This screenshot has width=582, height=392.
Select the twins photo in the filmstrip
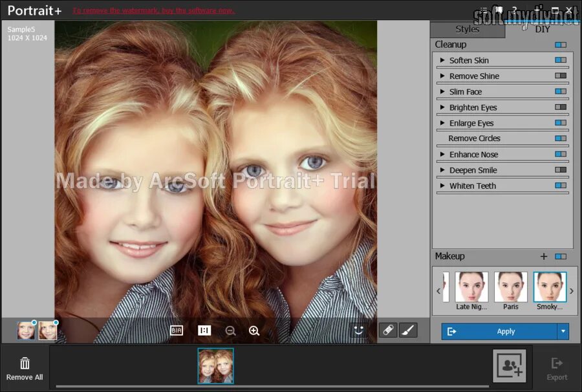215,365
